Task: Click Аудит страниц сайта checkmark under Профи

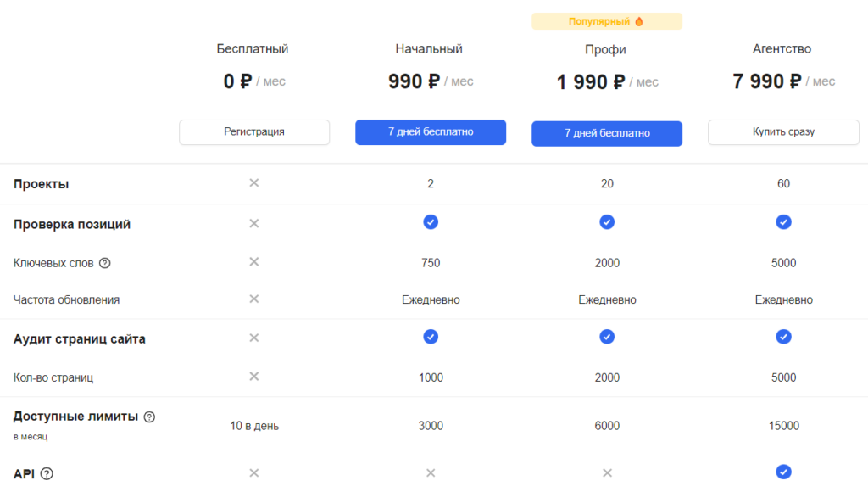Action: pos(607,337)
